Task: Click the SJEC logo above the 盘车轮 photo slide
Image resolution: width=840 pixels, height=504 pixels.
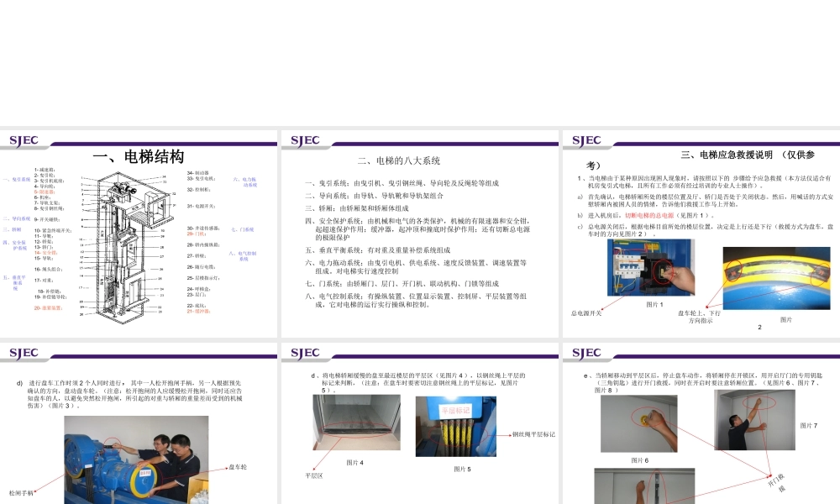Action: coord(24,353)
